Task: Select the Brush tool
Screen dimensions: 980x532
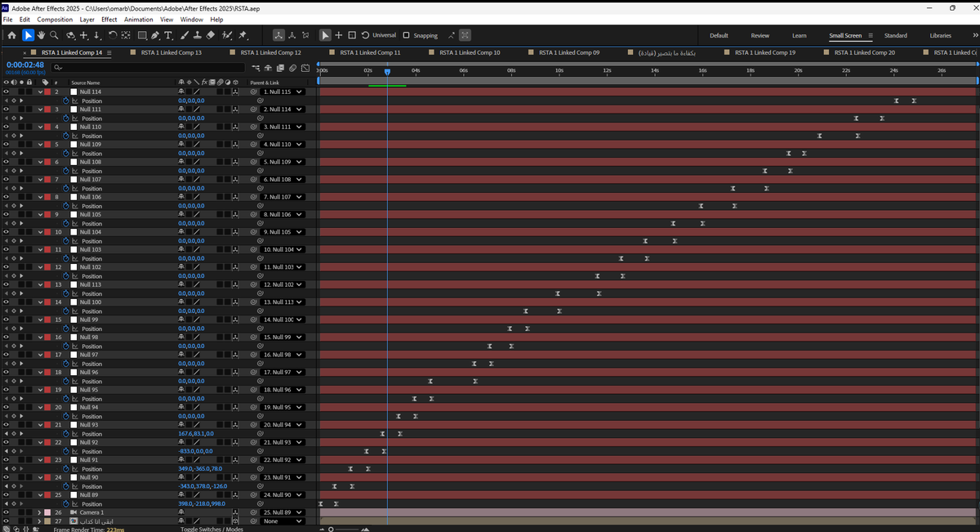Action: 185,35
